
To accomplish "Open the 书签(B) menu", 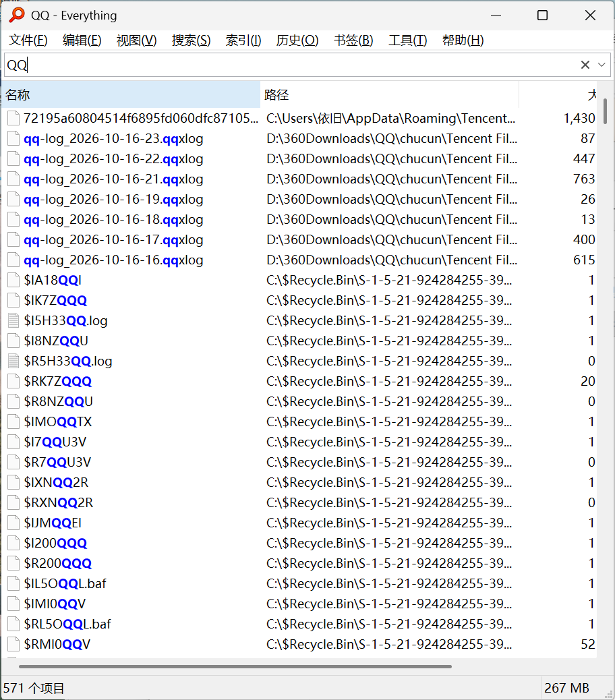I will pos(353,40).
